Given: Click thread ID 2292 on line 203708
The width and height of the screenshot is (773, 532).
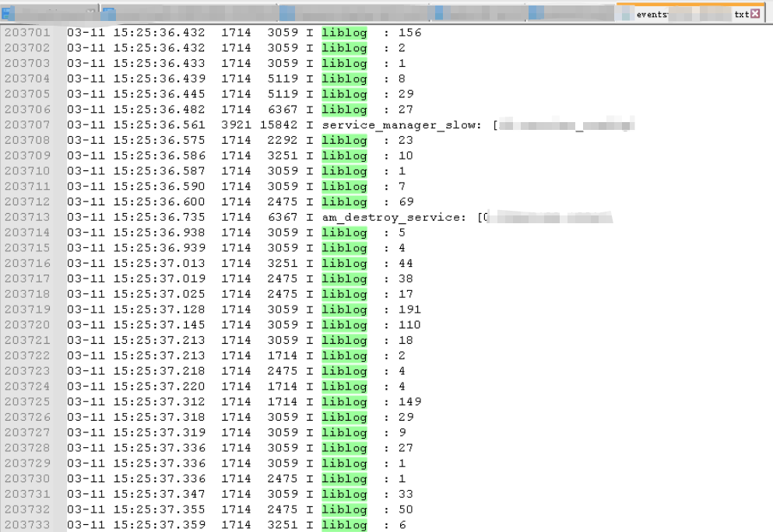Looking at the screenshot, I should pos(283,140).
